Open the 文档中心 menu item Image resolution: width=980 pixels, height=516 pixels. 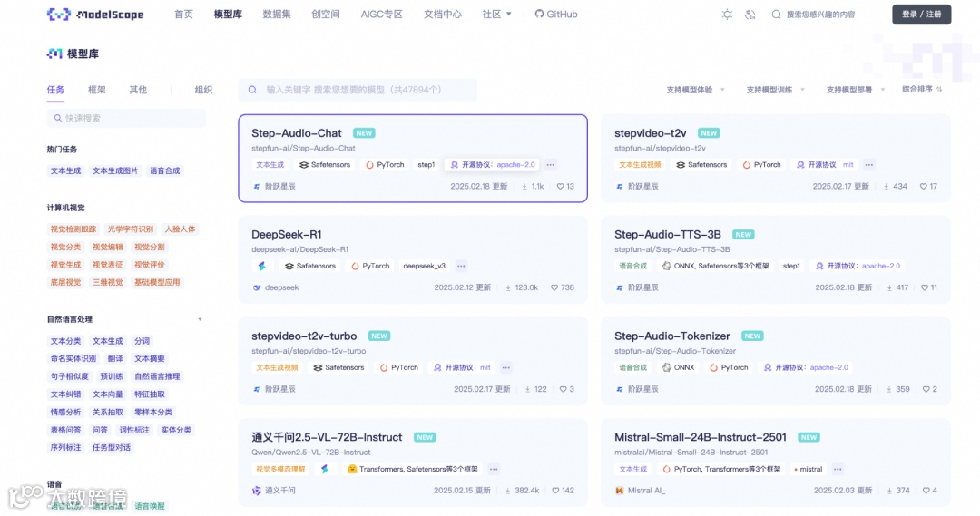443,15
